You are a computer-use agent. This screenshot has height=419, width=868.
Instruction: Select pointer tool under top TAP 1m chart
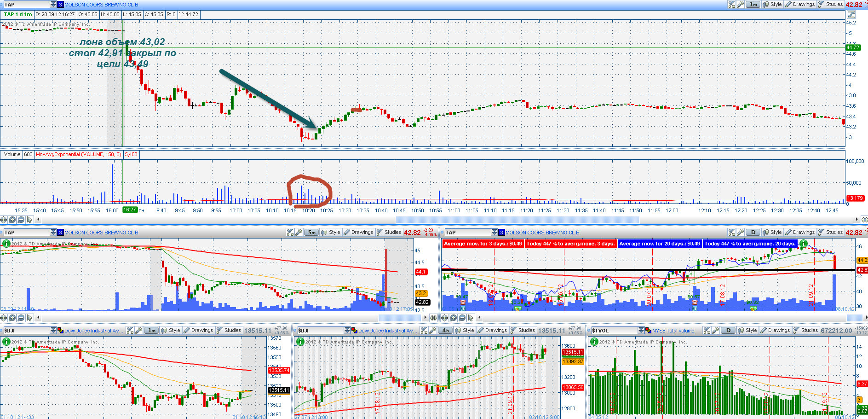point(30,220)
